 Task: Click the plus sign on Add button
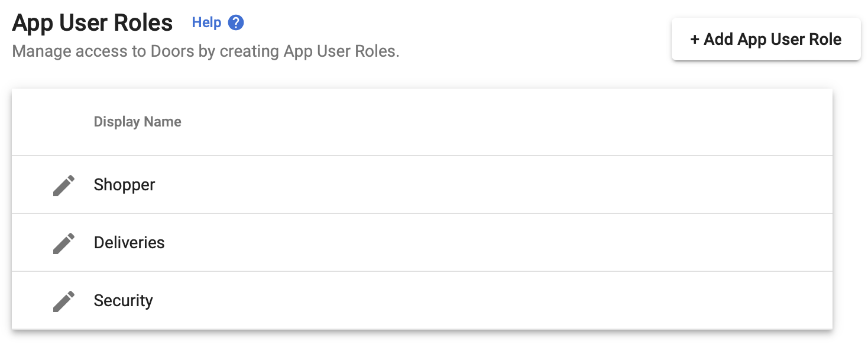pos(695,40)
